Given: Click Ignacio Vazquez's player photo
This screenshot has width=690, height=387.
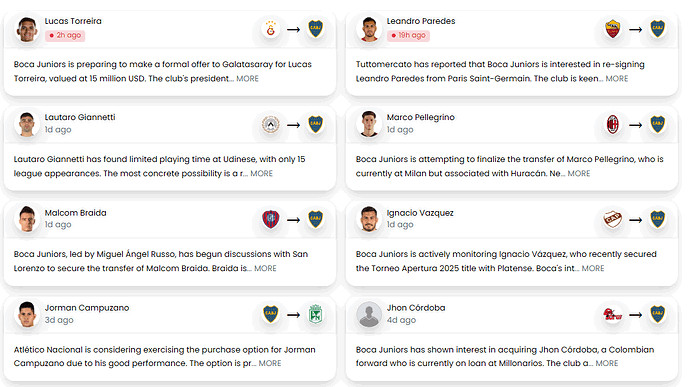Looking at the screenshot, I should coord(369,219).
